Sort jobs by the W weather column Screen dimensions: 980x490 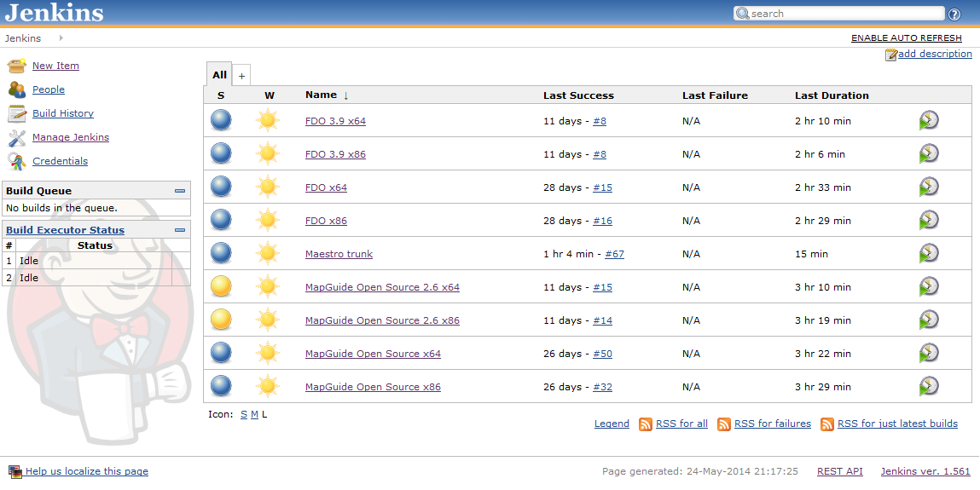coord(270,95)
